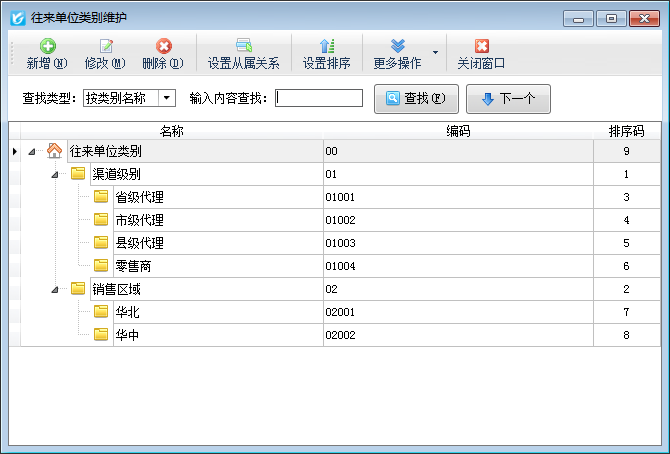Select the 华北 folder item

[x=127, y=312]
